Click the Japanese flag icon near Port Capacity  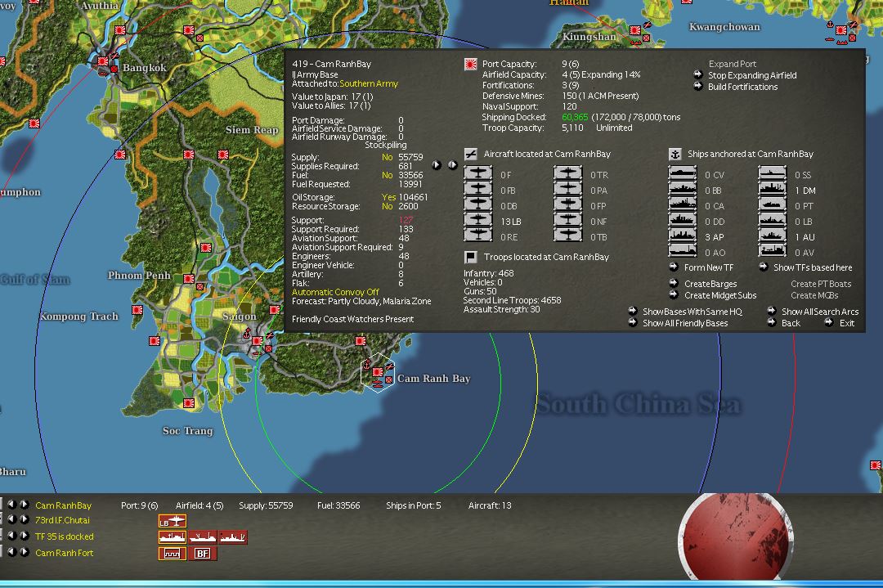point(471,65)
